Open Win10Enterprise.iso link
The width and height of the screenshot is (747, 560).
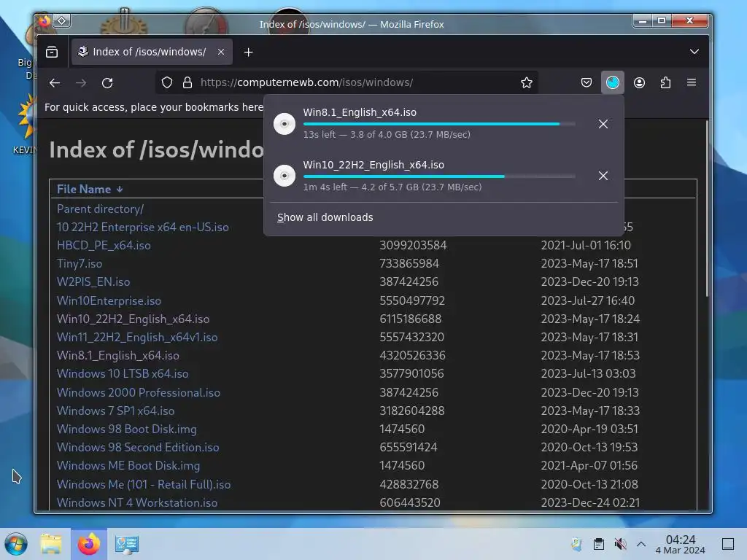[109, 301]
